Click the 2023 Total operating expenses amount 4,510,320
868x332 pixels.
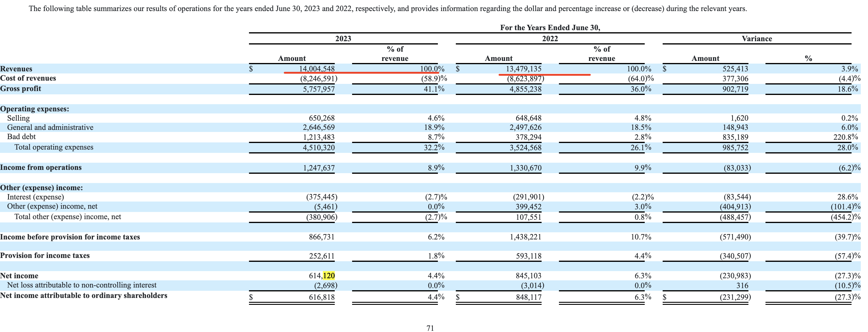point(318,147)
